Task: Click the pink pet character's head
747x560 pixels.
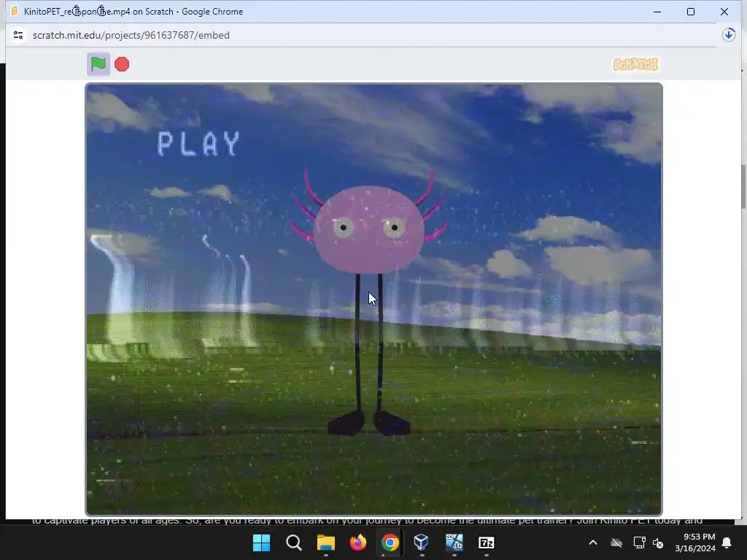Action: (368, 228)
